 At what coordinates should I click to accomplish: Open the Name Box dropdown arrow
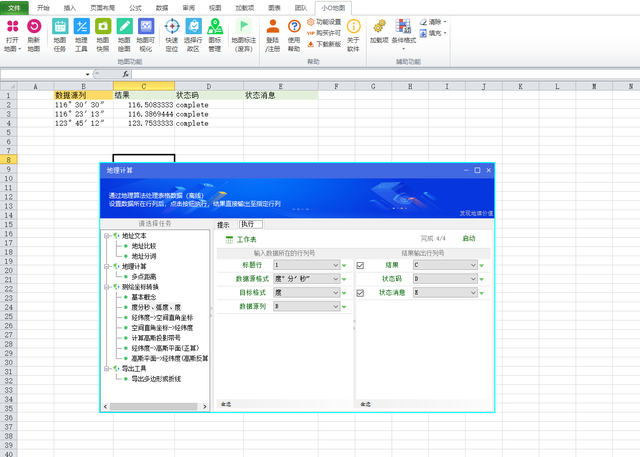(87, 74)
